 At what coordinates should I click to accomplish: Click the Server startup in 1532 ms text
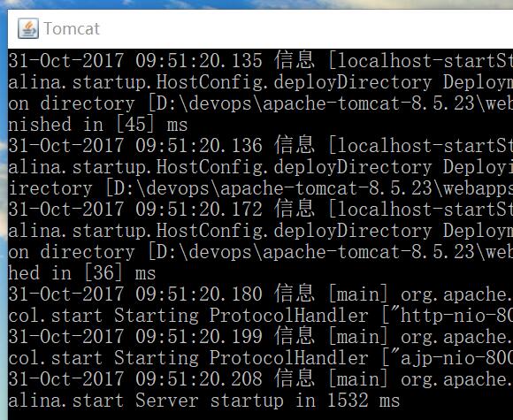coord(267,401)
